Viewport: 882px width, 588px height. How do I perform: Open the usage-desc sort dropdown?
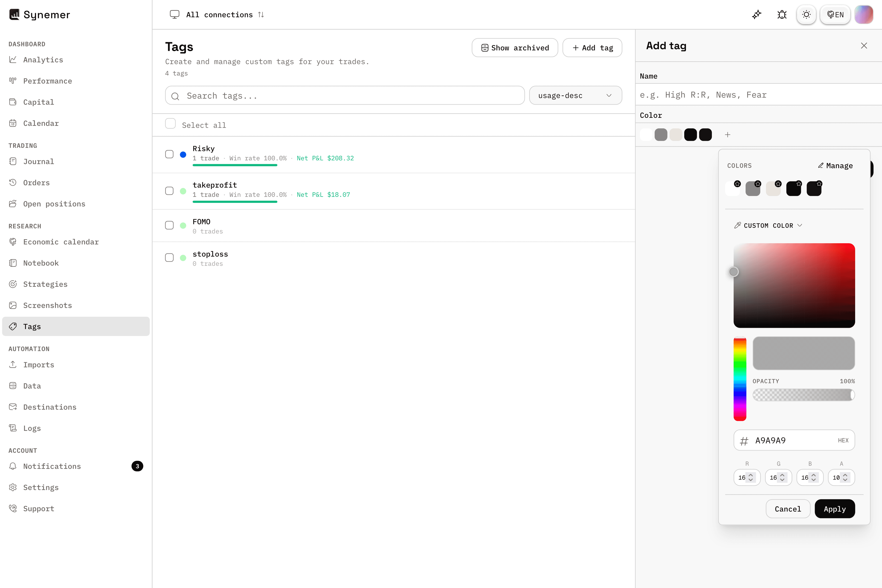click(575, 95)
